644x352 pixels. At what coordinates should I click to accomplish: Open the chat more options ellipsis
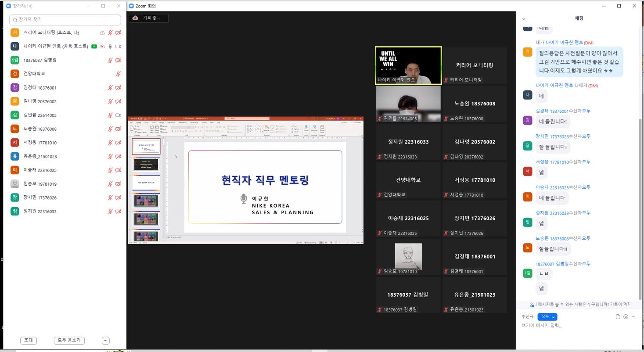(x=633, y=316)
